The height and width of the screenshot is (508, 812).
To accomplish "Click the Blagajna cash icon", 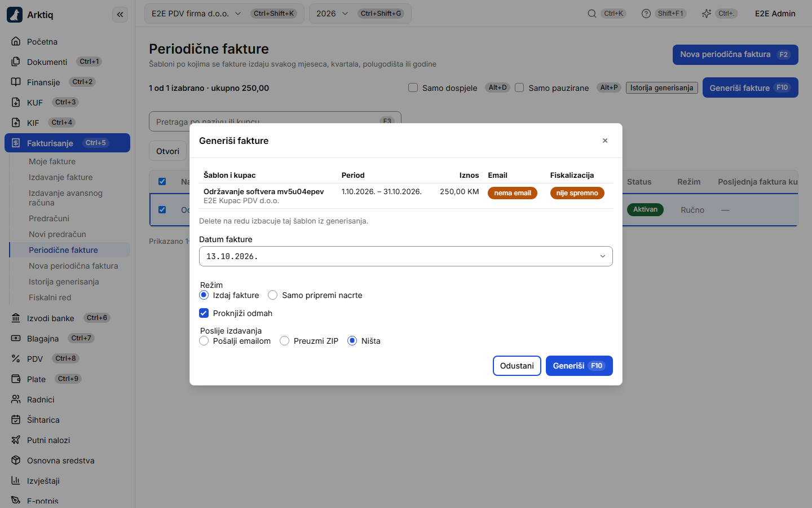I will click(16, 339).
